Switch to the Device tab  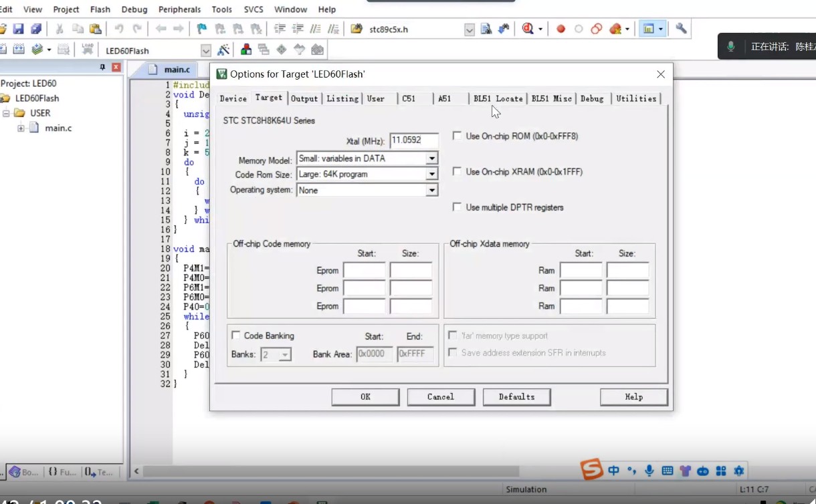[x=233, y=98]
